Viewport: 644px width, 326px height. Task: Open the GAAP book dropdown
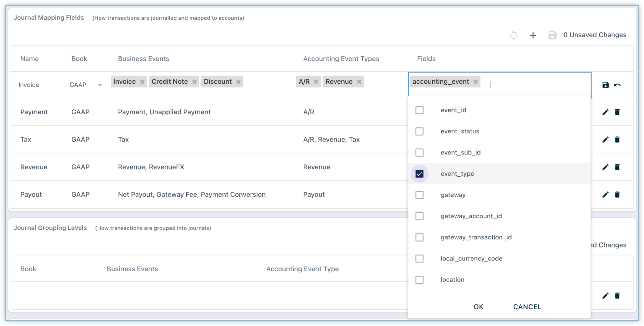coord(100,85)
